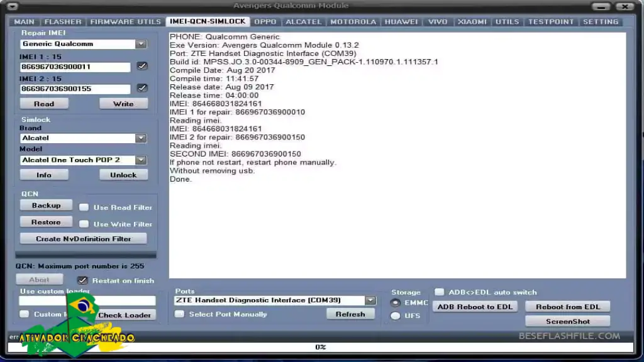Select the IMEI-QCN-SIMLOCK tab
This screenshot has width=644, height=362.
[x=208, y=21]
